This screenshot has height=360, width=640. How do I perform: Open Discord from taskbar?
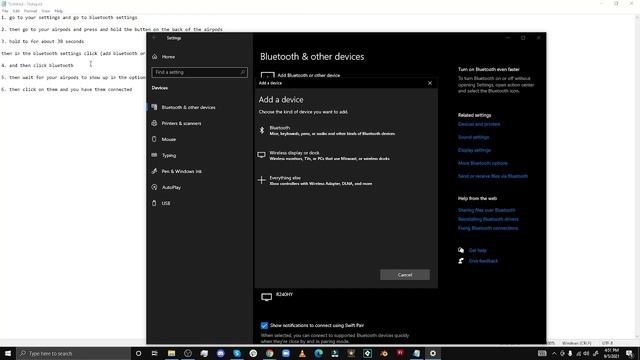[220, 353]
